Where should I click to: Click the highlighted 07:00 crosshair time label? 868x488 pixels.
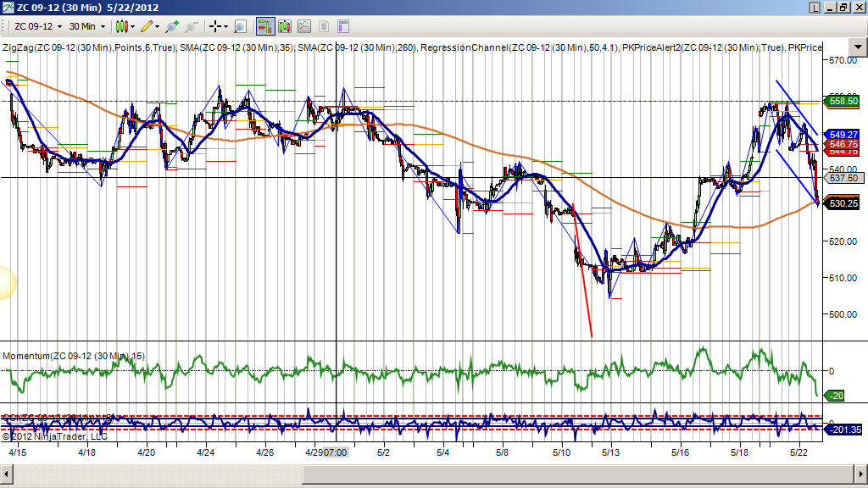tap(336, 452)
